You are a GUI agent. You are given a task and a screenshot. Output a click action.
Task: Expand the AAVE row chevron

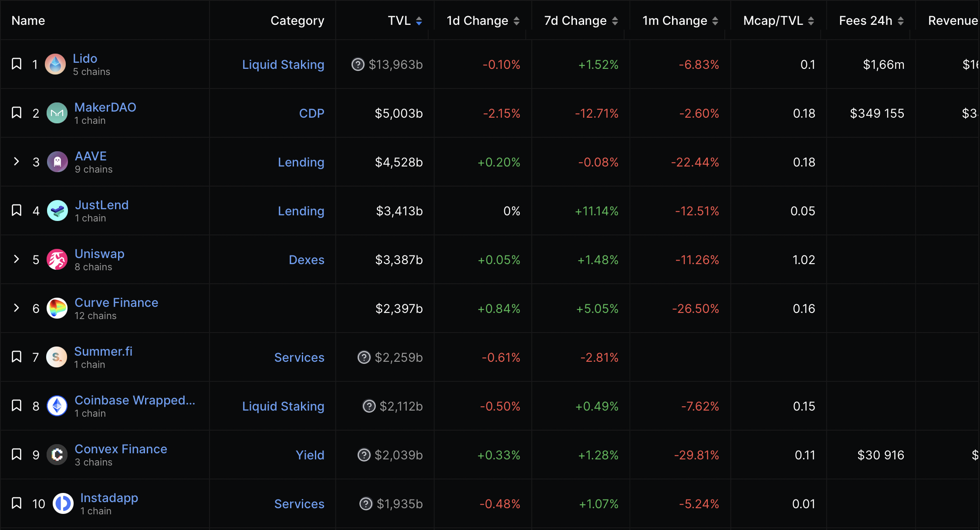(x=17, y=162)
